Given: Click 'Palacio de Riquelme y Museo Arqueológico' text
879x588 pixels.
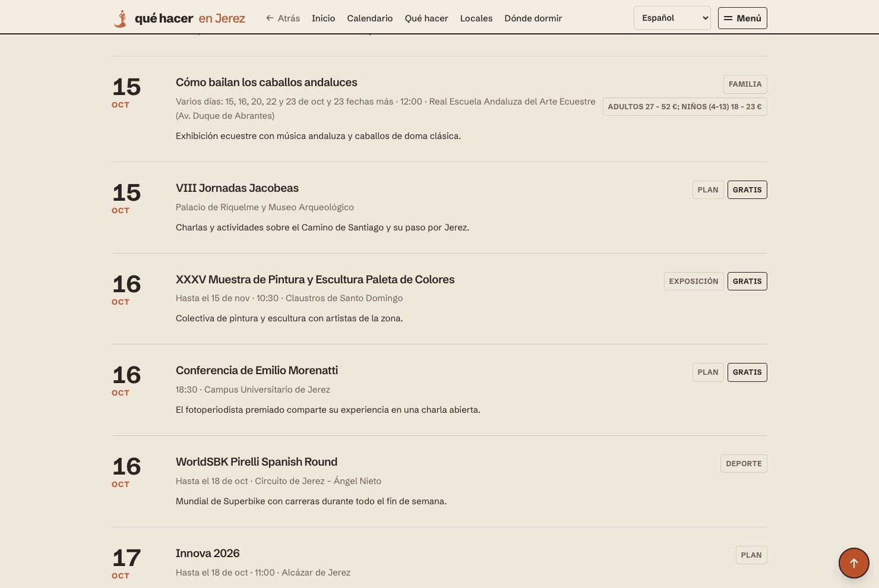Looking at the screenshot, I should click(x=265, y=207).
